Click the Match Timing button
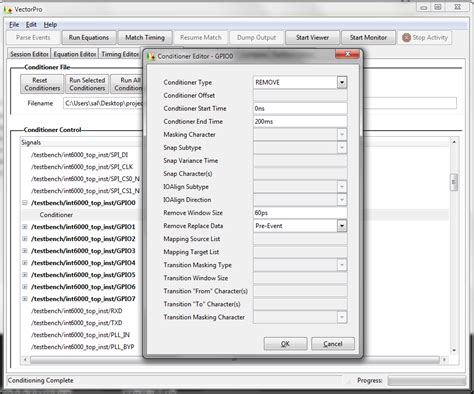Screen dimensions: 474x394 click(145, 38)
